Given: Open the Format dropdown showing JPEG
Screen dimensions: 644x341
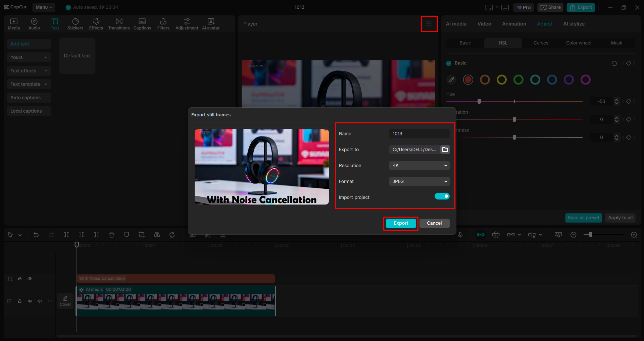Looking at the screenshot, I should coord(419,181).
